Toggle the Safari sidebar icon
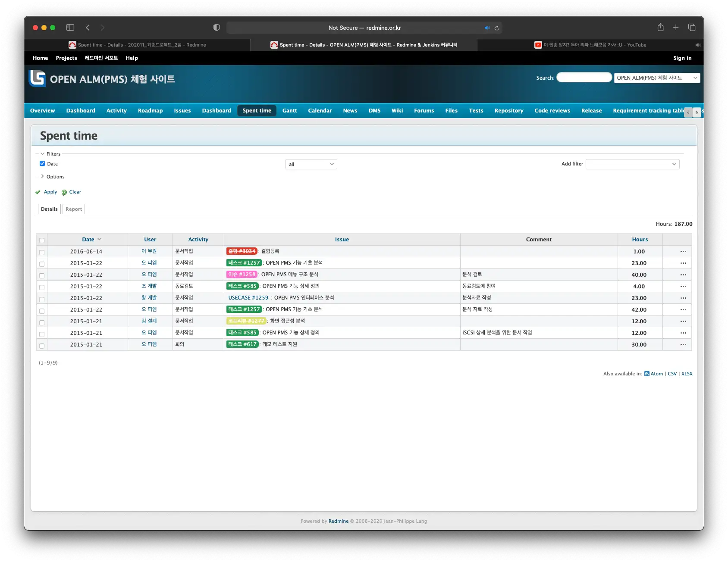The width and height of the screenshot is (728, 562). click(70, 28)
